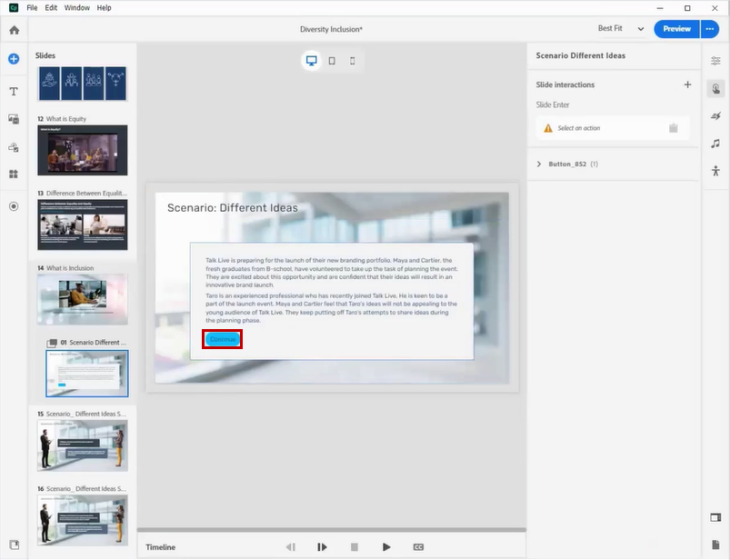This screenshot has height=560, width=730.
Task: Open the Window menu
Action: 76,8
